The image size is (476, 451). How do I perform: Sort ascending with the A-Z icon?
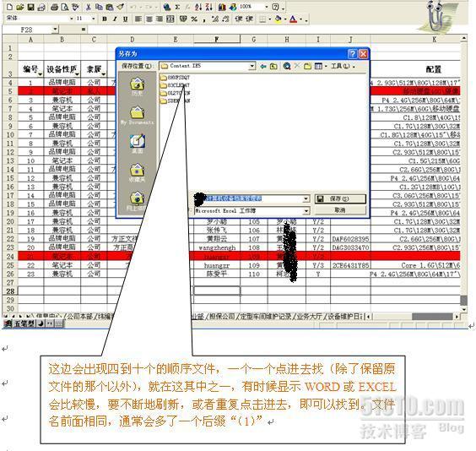tap(198, 7)
